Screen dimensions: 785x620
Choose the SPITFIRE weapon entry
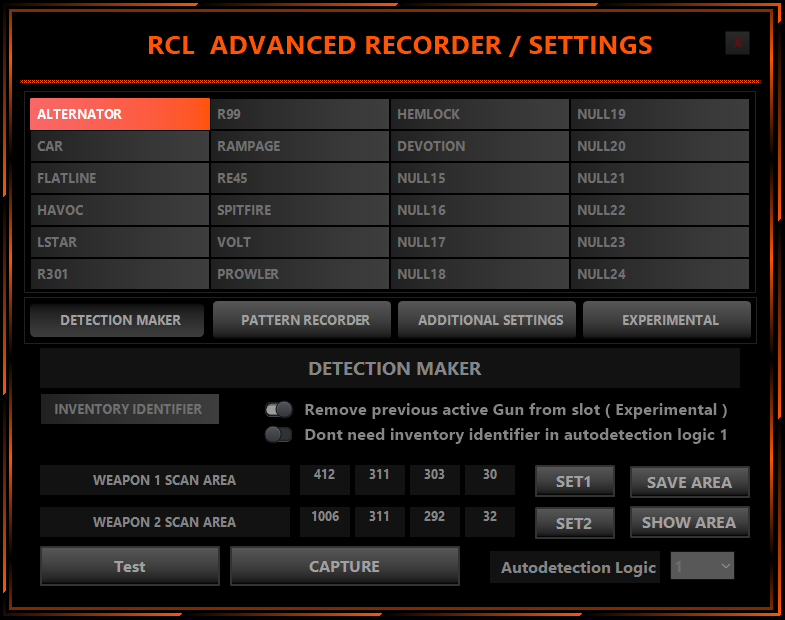coord(300,210)
